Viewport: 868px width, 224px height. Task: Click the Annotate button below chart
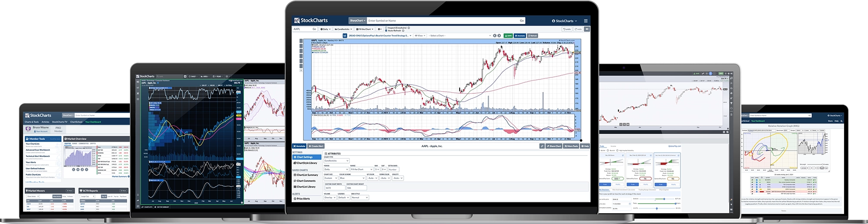point(299,146)
